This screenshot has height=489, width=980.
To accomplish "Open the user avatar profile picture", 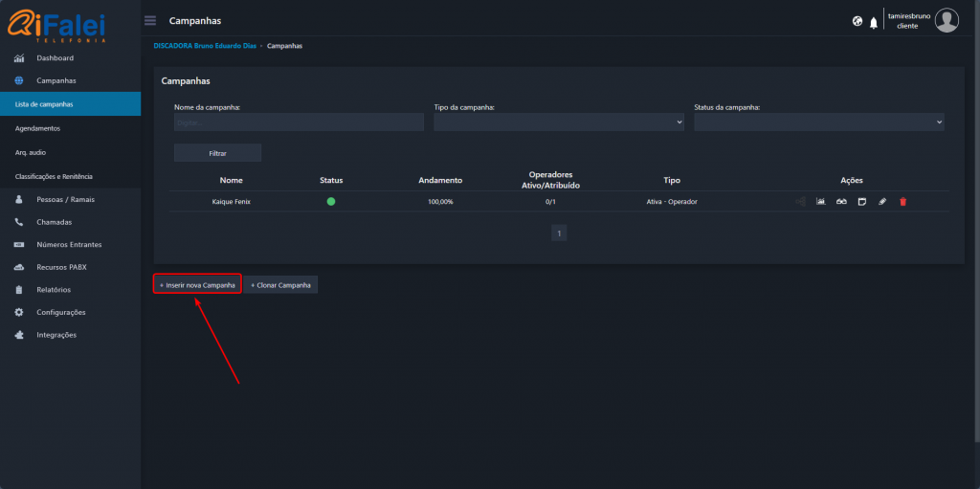I will point(947,21).
